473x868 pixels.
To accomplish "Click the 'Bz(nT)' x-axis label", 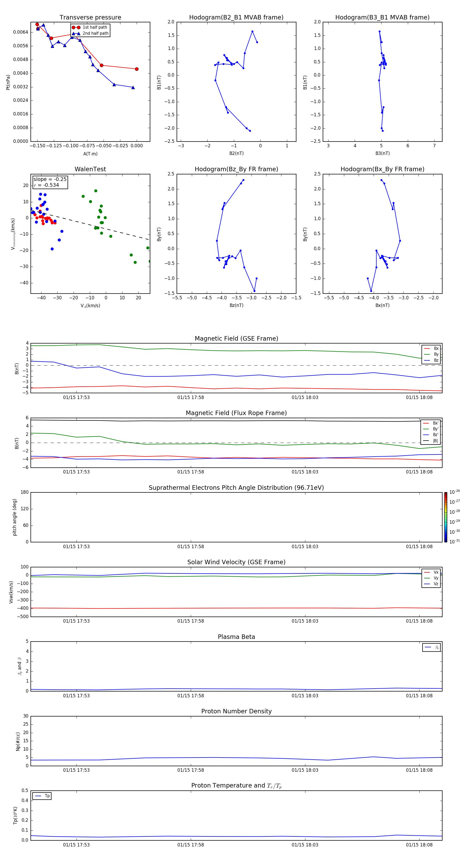I will 236,305.
